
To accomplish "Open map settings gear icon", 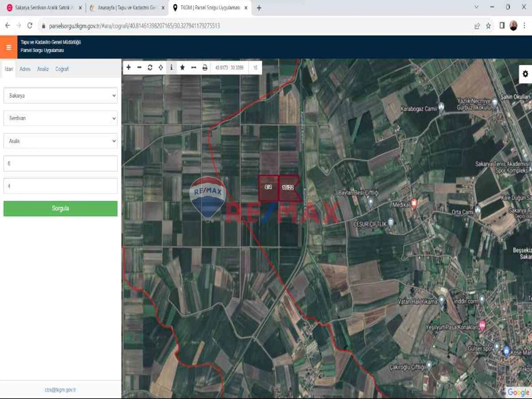I will pyautogui.click(x=525, y=74).
